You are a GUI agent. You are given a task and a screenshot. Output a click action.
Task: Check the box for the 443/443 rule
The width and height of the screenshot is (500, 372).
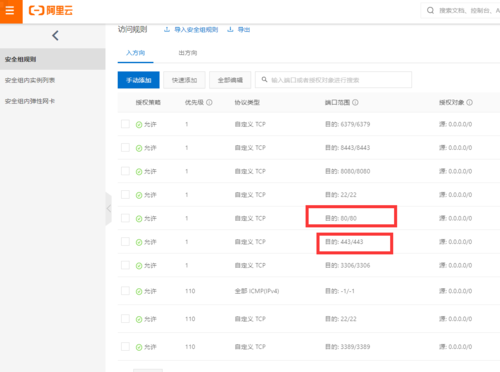(125, 241)
